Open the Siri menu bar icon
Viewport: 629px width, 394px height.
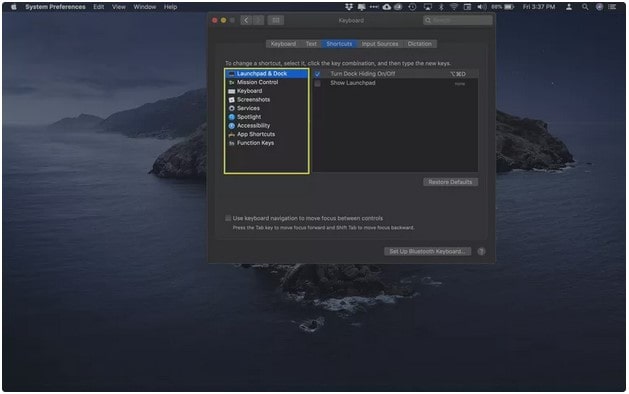pyautogui.click(x=599, y=7)
